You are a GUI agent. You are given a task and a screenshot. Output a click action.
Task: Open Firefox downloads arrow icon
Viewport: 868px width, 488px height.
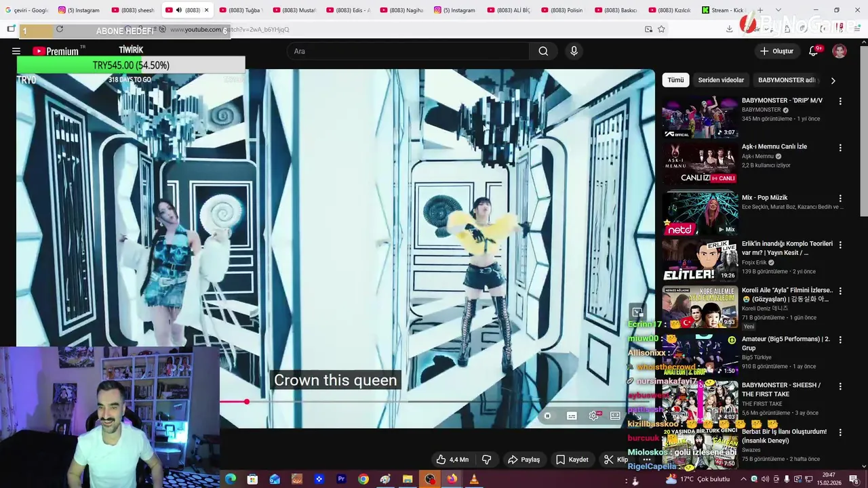coord(729,29)
